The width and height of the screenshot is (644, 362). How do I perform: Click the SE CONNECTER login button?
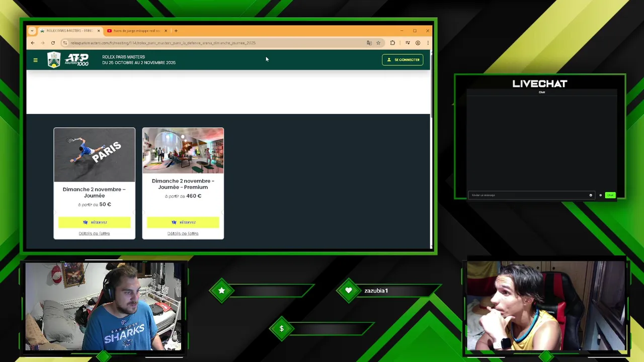click(403, 60)
